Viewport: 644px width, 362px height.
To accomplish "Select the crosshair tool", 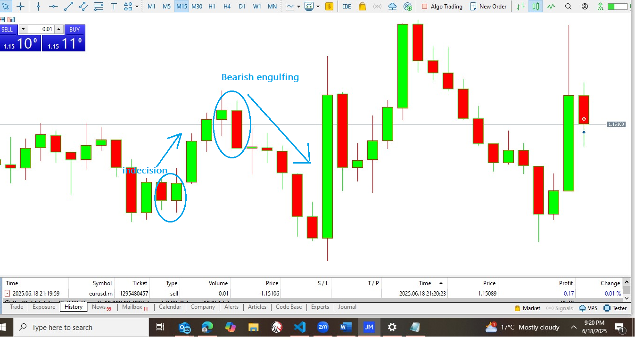I will [20, 7].
